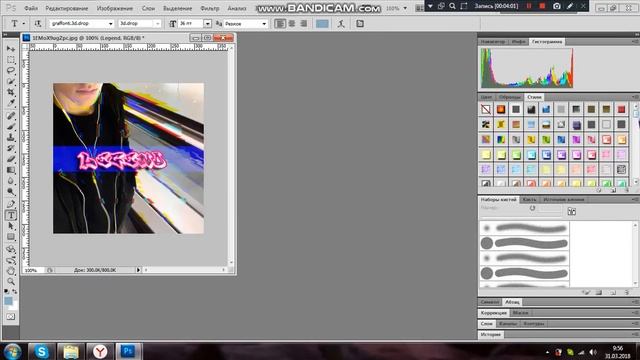Image resolution: width=640 pixels, height=360 pixels.
Task: Click the Bandicam screenshot camera icon
Action: (x=556, y=6)
